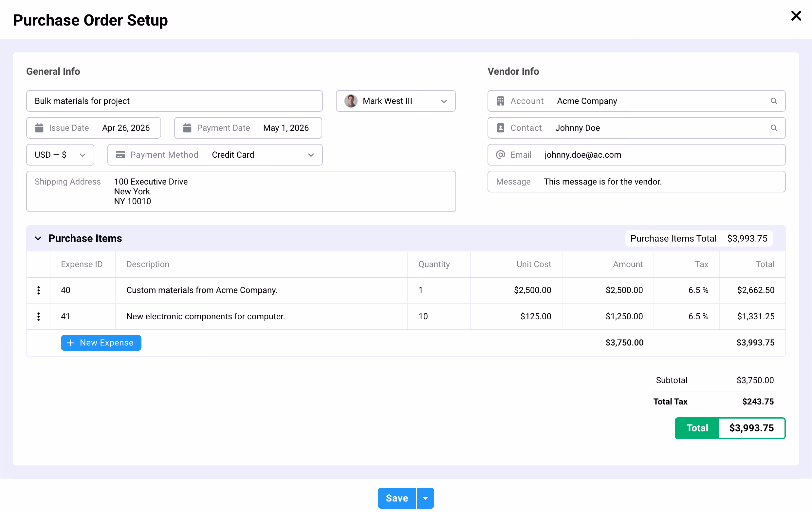Image resolution: width=812 pixels, height=512 pixels.
Task: Open the three-dot menu for expense 40
Action: point(38,290)
